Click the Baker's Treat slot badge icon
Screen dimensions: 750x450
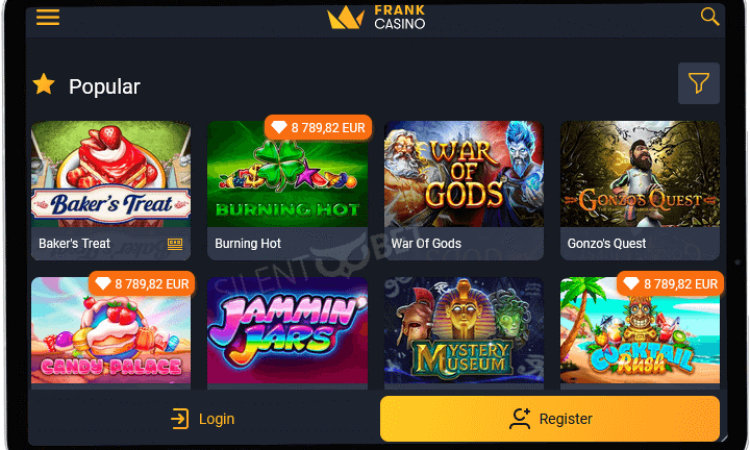pyautogui.click(x=175, y=244)
